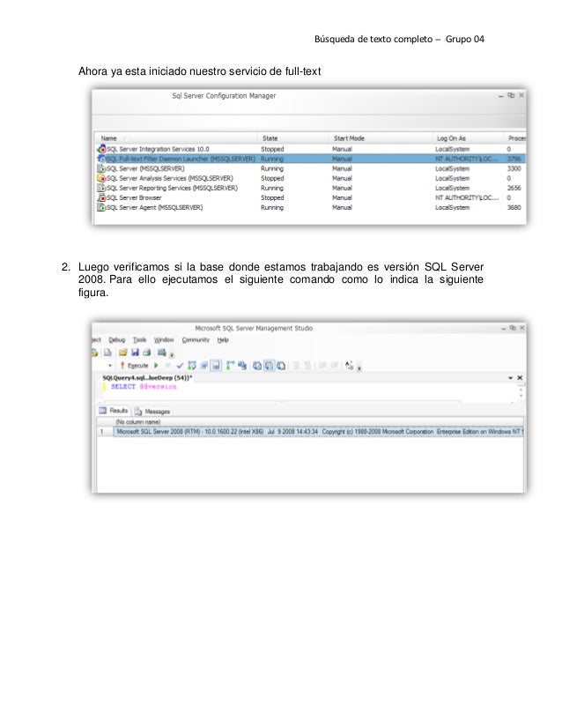Click the (No column name) column header
Image resolution: width=562 pixels, height=728 pixels.
(x=137, y=422)
